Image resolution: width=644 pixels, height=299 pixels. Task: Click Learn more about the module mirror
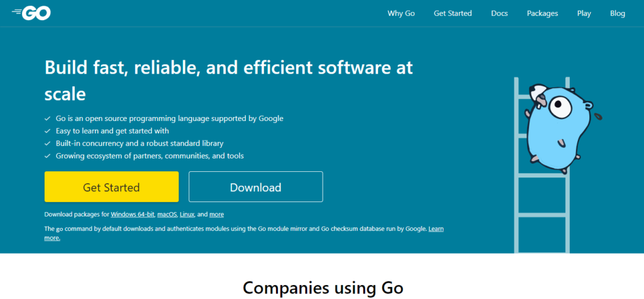coord(436,228)
